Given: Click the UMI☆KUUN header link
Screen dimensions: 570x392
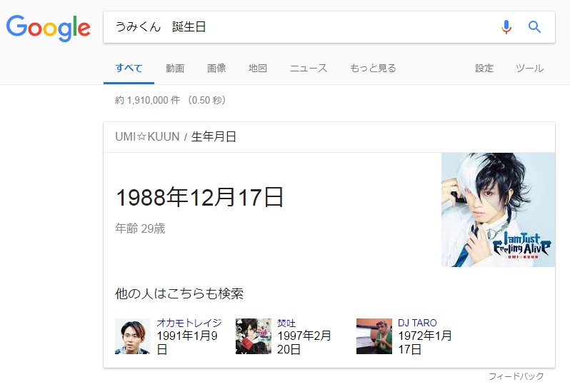Looking at the screenshot, I should point(147,136).
